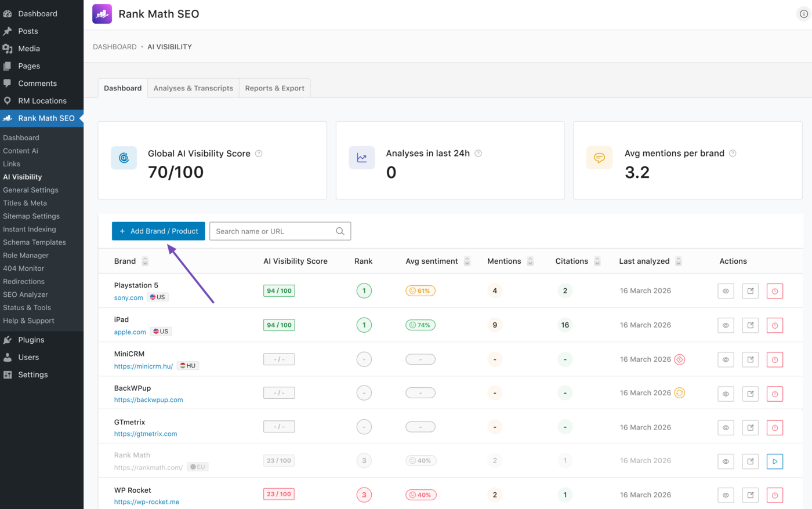The image size is (812, 509).
Task: Click the info icon at top right
Action: [804, 14]
